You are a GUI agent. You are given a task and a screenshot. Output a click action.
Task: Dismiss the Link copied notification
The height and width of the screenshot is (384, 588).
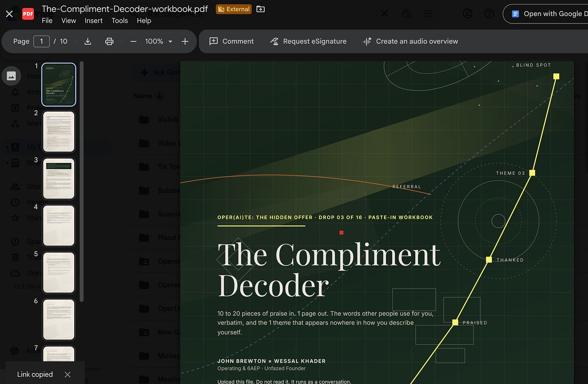67,374
